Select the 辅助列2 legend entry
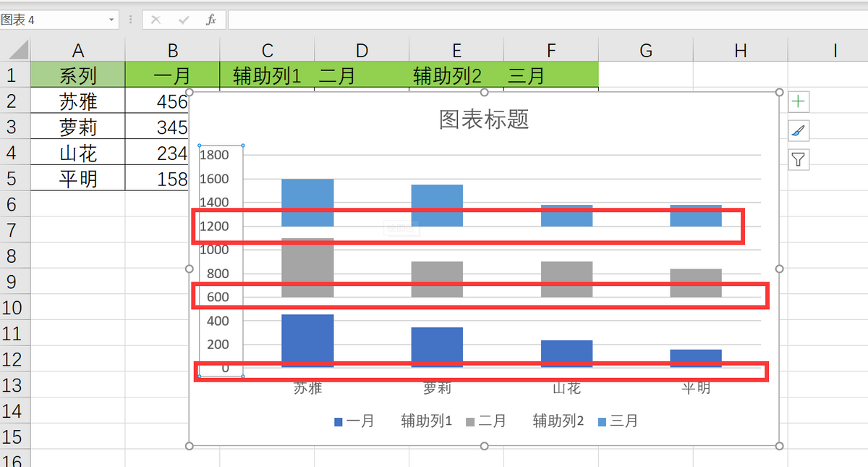Screen dimensions: 868x467 tap(558, 421)
